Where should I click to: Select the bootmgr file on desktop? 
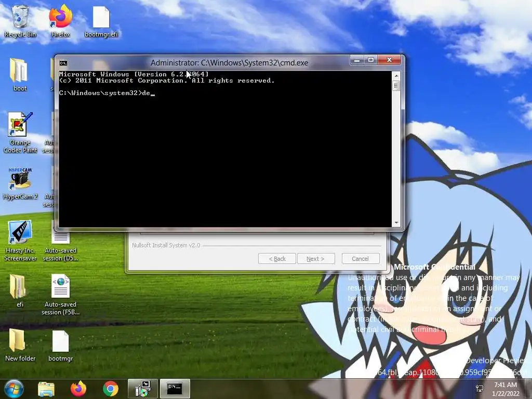(x=60, y=345)
